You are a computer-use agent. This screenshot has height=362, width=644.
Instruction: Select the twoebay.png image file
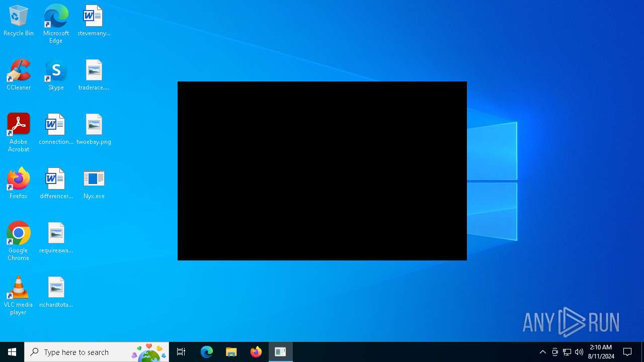[x=94, y=130]
